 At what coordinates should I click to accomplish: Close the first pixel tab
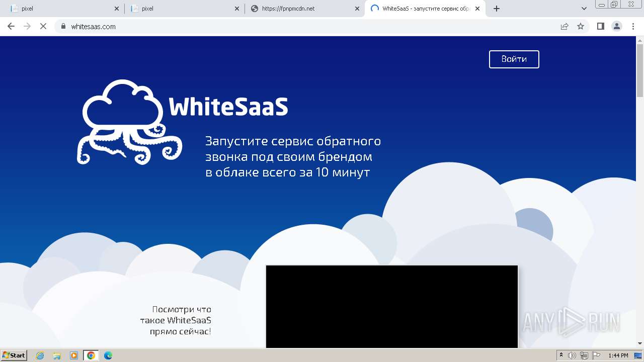coord(117,9)
